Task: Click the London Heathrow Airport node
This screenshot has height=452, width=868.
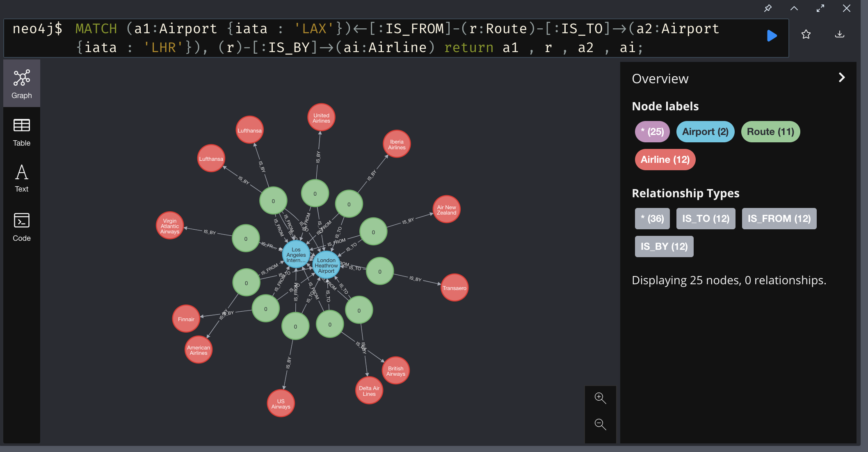Action: click(326, 265)
